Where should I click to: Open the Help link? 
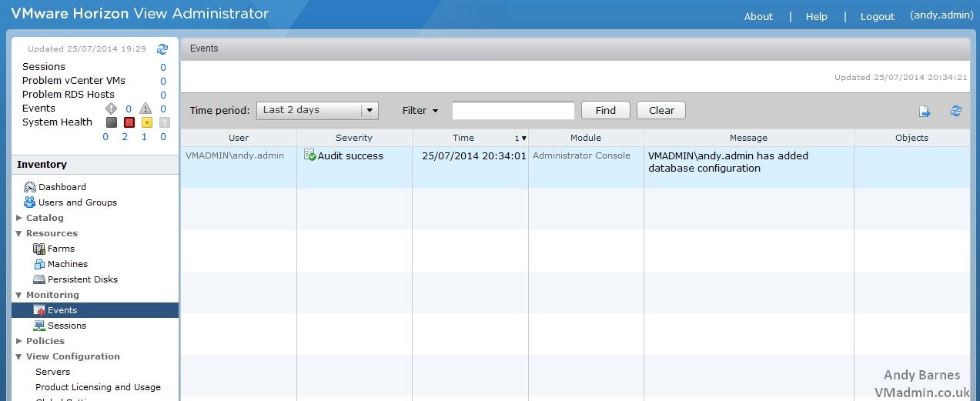click(x=817, y=16)
